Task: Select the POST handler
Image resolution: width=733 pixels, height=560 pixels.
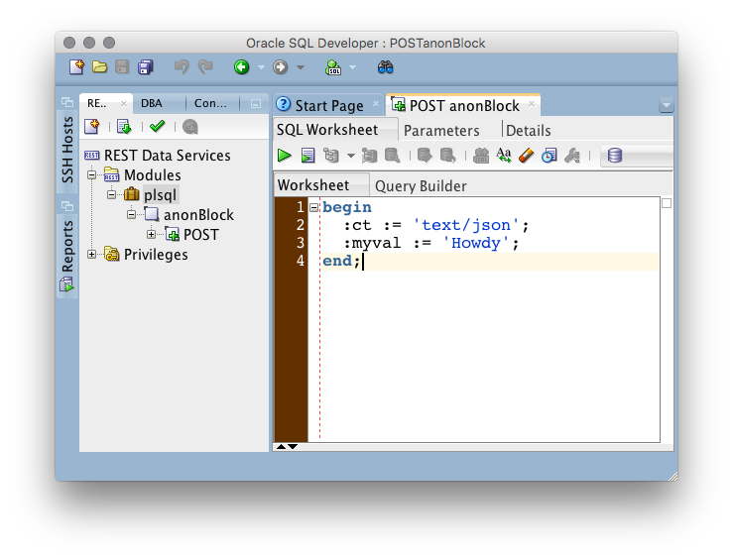Action: (192, 235)
